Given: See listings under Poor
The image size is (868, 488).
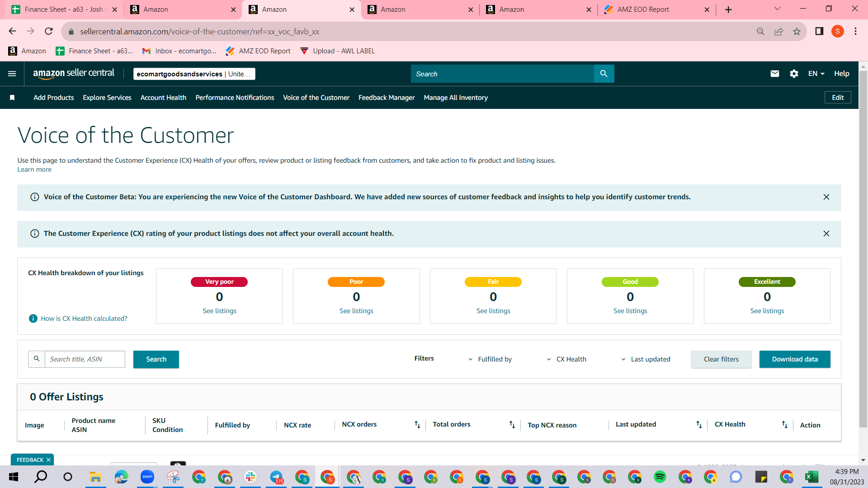Looking at the screenshot, I should [356, 311].
